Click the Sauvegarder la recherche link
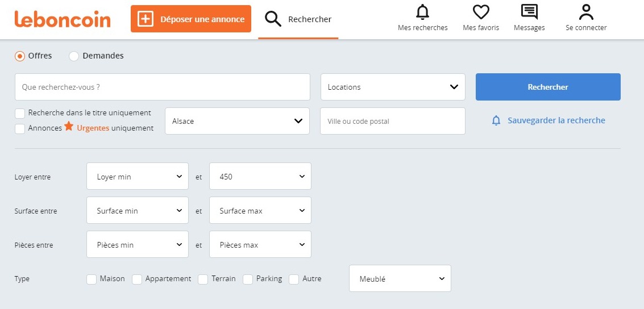The image size is (644, 309). [556, 120]
